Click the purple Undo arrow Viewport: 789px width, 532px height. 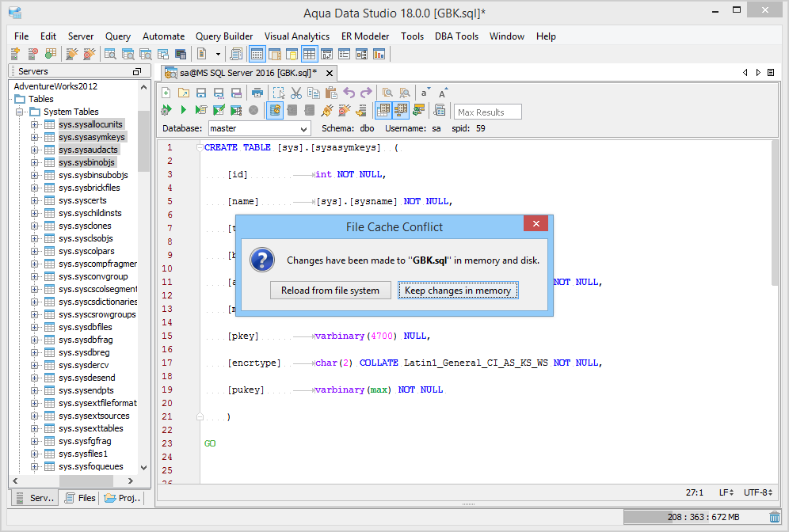pyautogui.click(x=349, y=93)
